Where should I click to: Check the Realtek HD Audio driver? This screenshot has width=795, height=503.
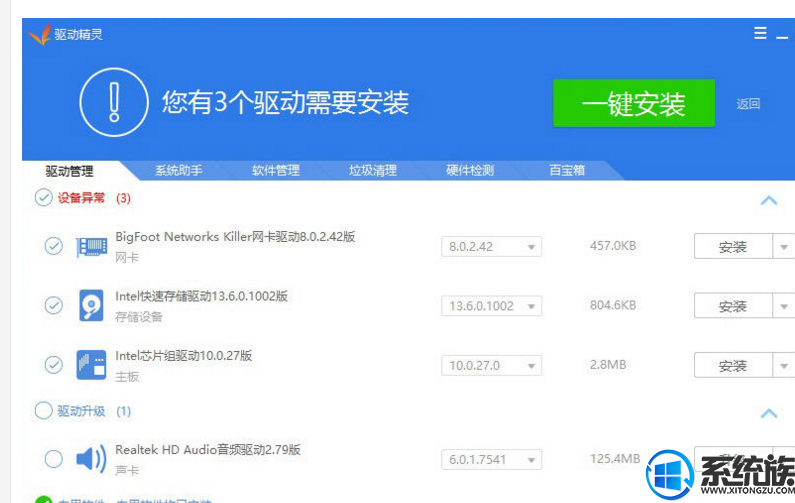(x=54, y=459)
